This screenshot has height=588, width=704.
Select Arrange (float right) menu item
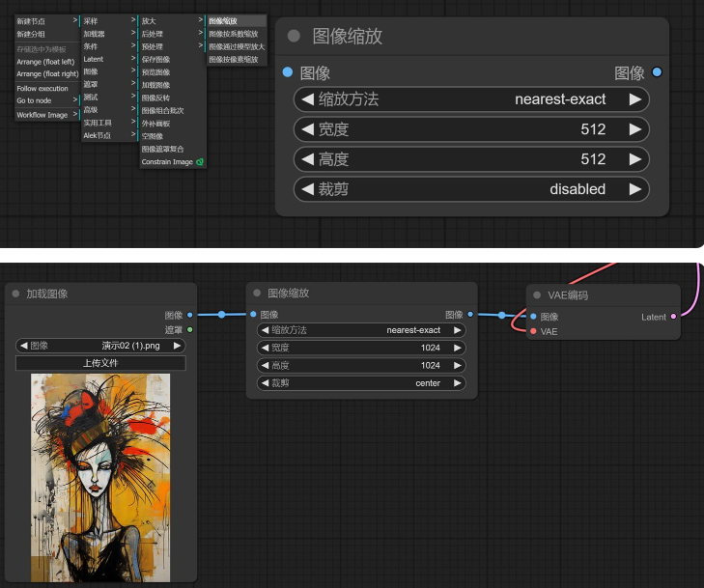pyautogui.click(x=46, y=73)
